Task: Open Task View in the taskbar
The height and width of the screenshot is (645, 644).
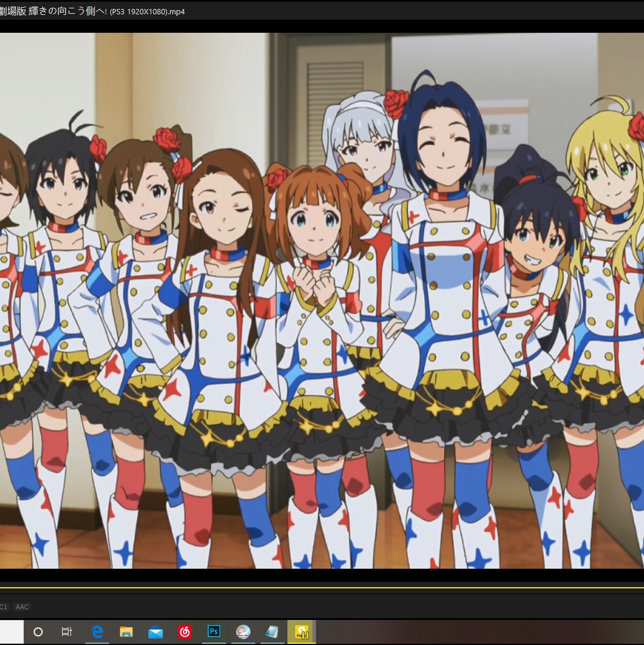Action: (67, 632)
